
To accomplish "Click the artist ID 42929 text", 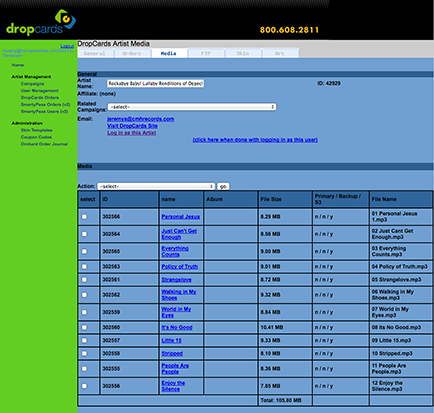I will 329,83.
